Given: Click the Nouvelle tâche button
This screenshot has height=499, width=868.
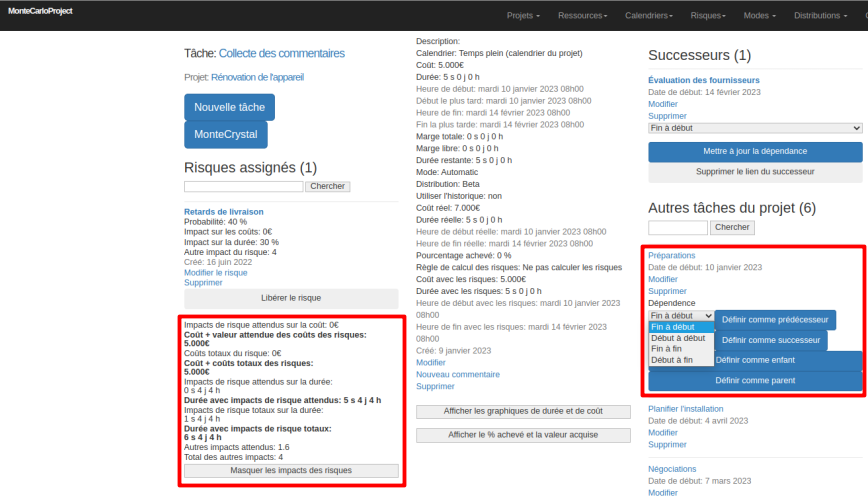Looking at the screenshot, I should click(x=229, y=107).
